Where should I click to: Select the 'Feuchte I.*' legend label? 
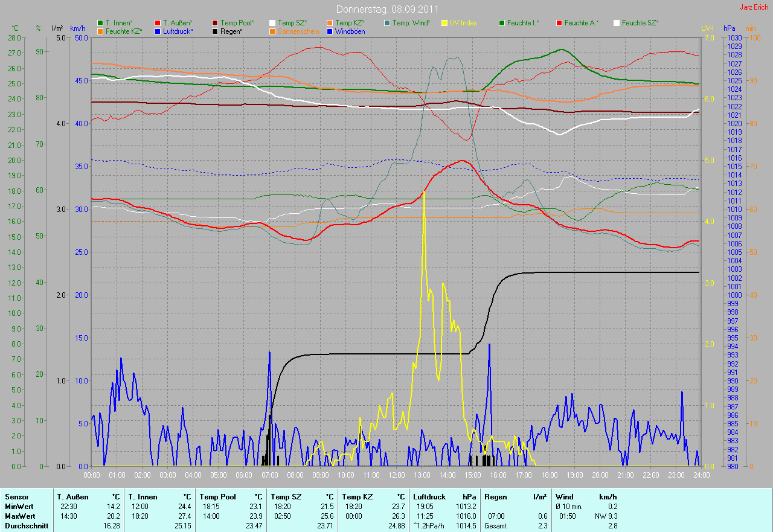523,23
